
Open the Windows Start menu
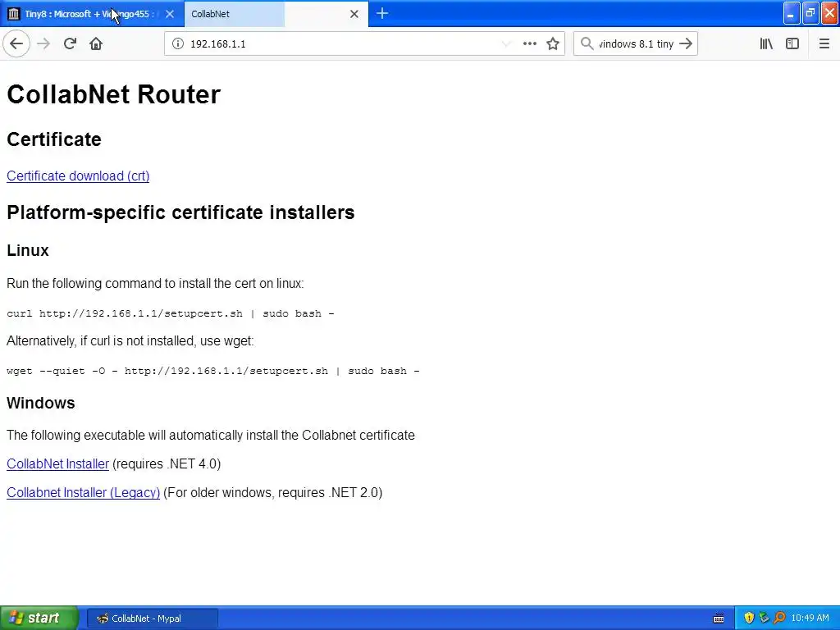click(x=39, y=618)
